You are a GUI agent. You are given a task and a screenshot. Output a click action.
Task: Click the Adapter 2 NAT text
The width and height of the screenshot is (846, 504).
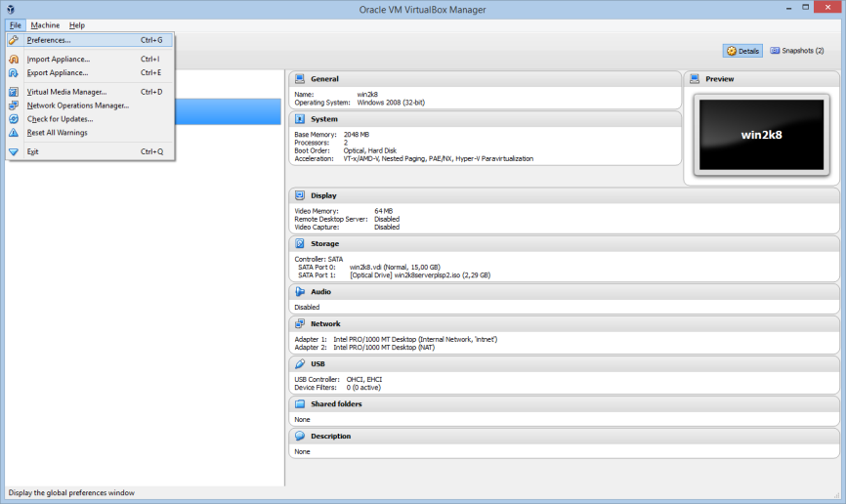(384, 348)
